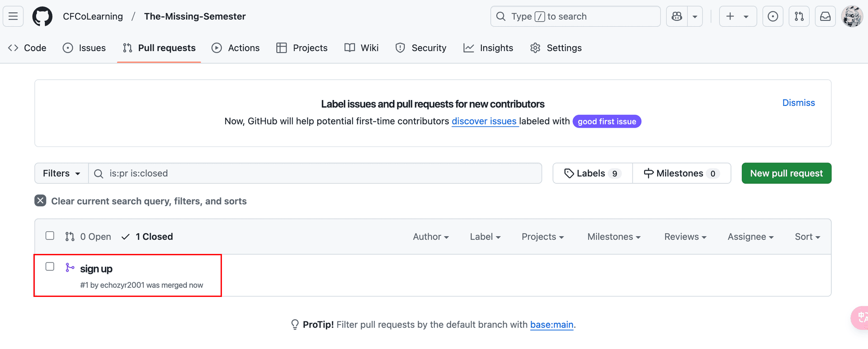Open pull requests icon in header
The image size is (868, 349).
point(799,16)
